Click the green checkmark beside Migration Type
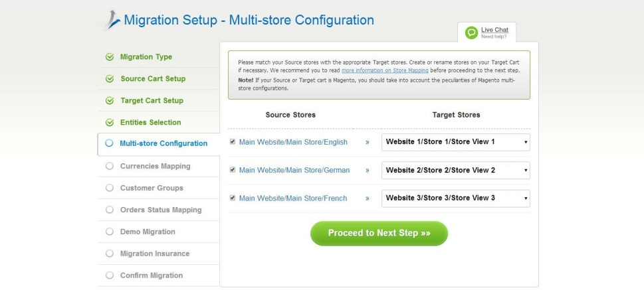This screenshot has height=290, width=644. coord(110,57)
